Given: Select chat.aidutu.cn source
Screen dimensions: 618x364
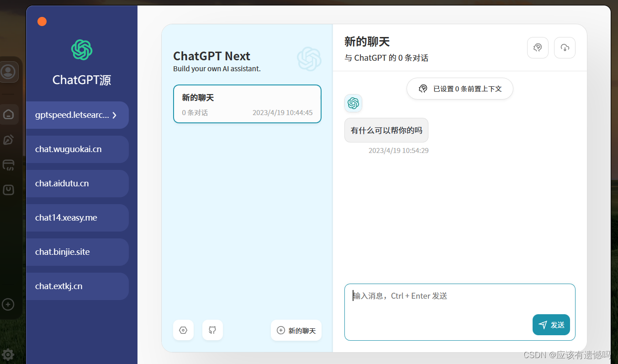Looking at the screenshot, I should [x=77, y=184].
